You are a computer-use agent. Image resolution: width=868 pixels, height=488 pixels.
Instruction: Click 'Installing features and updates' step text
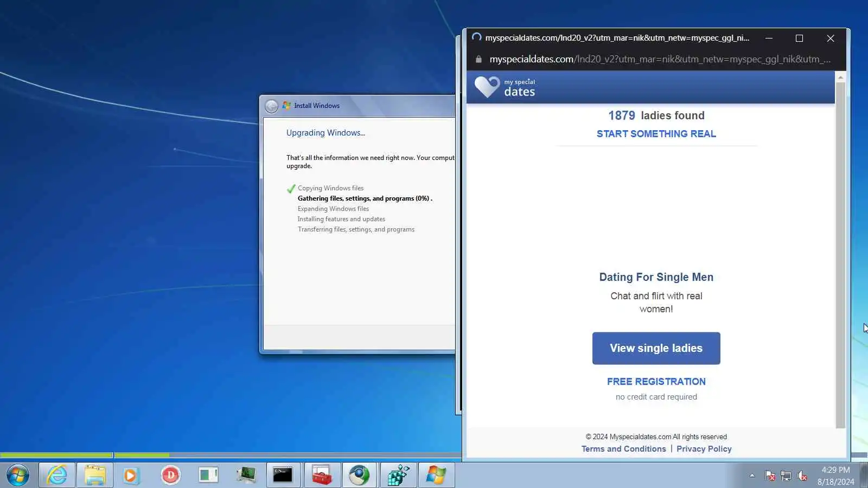pos(341,219)
